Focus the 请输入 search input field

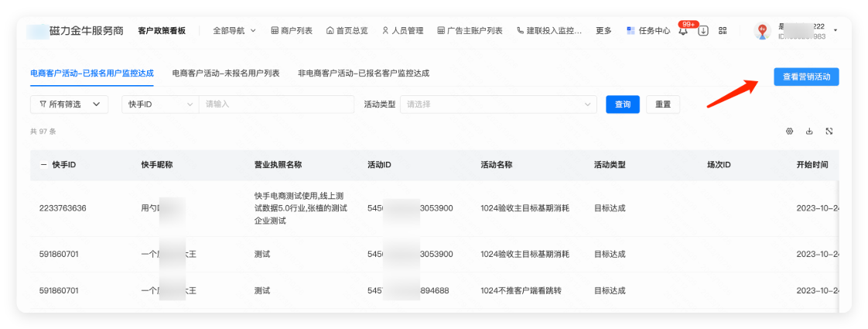click(277, 105)
